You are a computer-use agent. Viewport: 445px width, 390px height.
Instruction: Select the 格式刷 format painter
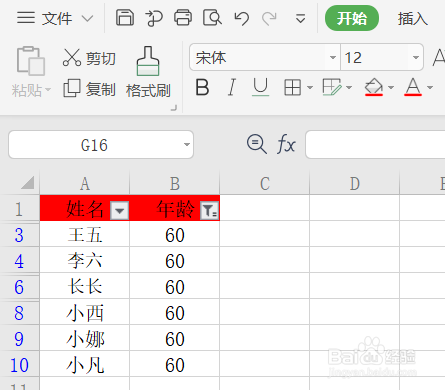coord(148,72)
